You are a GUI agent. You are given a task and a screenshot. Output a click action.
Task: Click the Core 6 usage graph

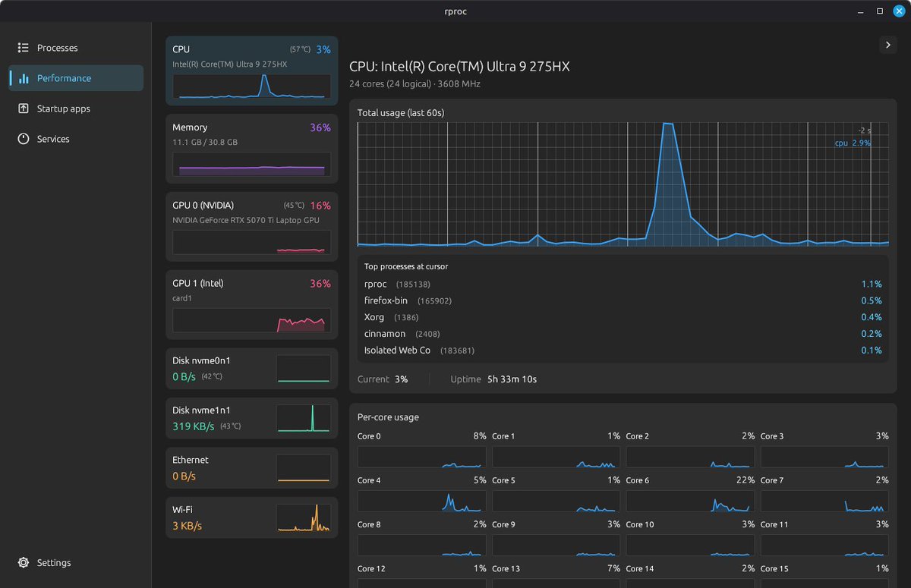(x=690, y=501)
